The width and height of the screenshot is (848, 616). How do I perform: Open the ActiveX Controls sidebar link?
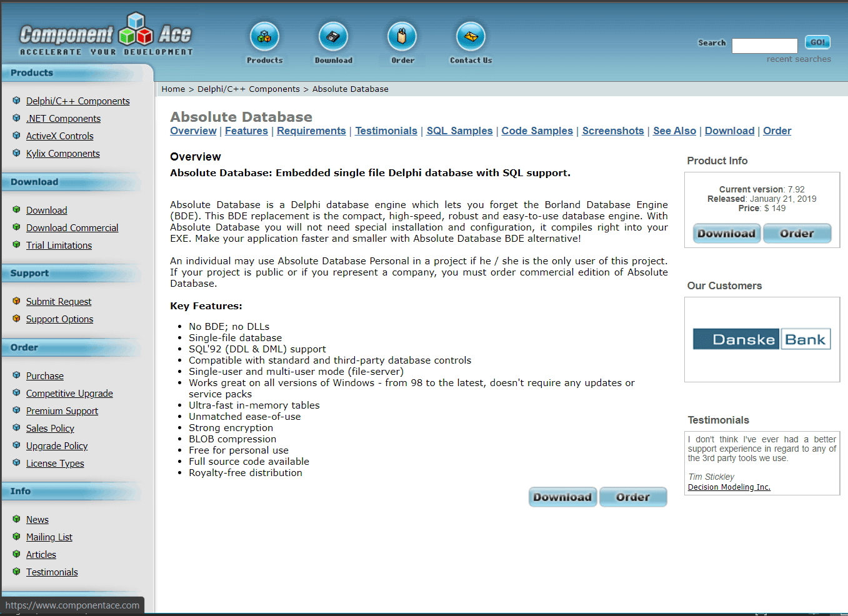click(60, 136)
